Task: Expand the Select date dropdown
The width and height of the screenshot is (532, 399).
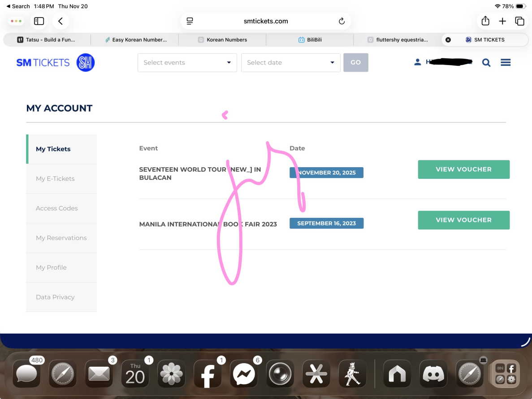Action: [x=290, y=63]
